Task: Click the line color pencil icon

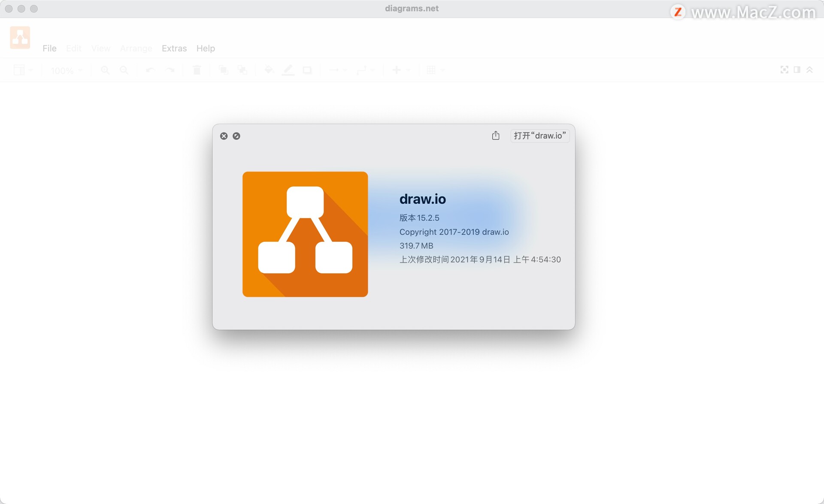Action: click(288, 70)
